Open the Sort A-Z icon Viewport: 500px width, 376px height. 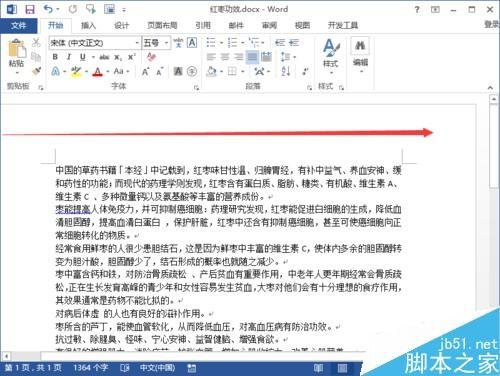[286, 71]
